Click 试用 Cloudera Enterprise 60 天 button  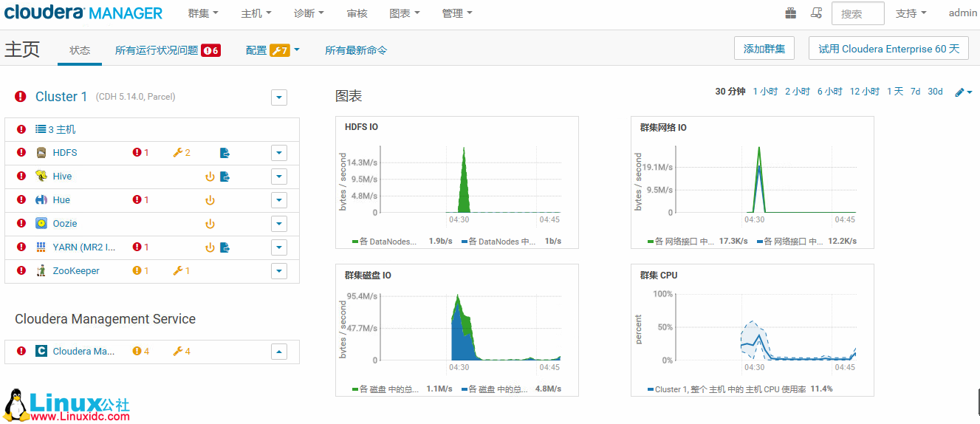(x=889, y=49)
